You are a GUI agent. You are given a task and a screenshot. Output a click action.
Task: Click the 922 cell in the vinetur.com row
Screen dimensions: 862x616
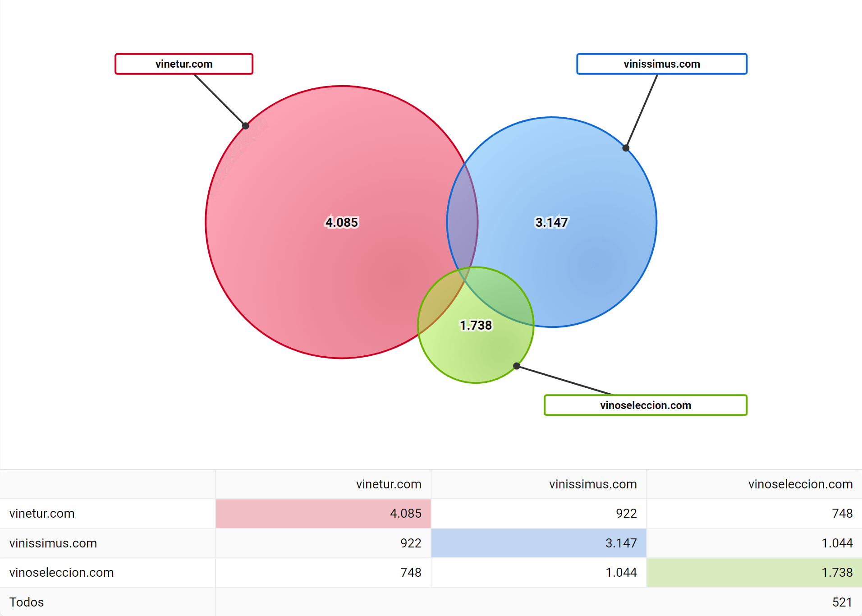626,513
